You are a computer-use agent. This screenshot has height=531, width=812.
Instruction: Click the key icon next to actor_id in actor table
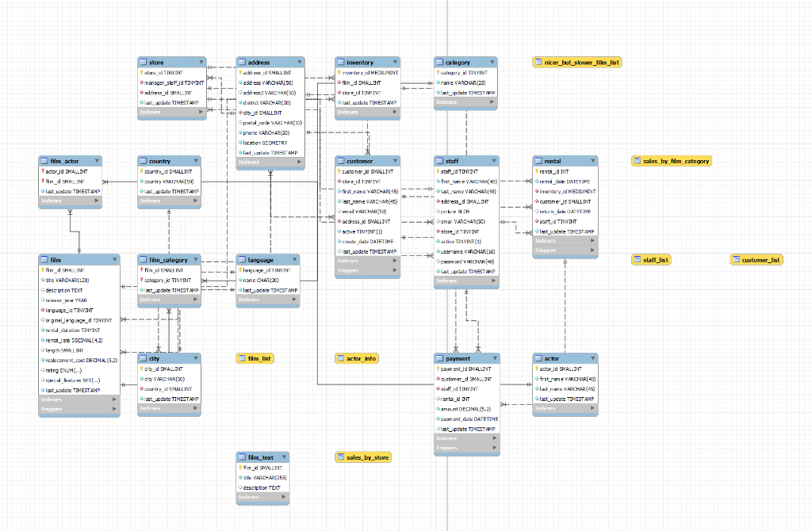tap(538, 370)
